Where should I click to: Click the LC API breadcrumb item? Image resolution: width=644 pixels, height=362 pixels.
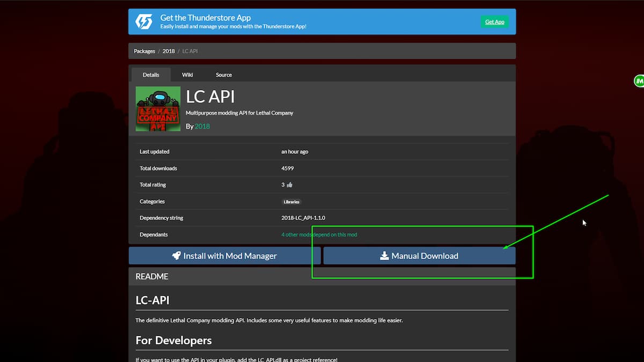pyautogui.click(x=190, y=51)
